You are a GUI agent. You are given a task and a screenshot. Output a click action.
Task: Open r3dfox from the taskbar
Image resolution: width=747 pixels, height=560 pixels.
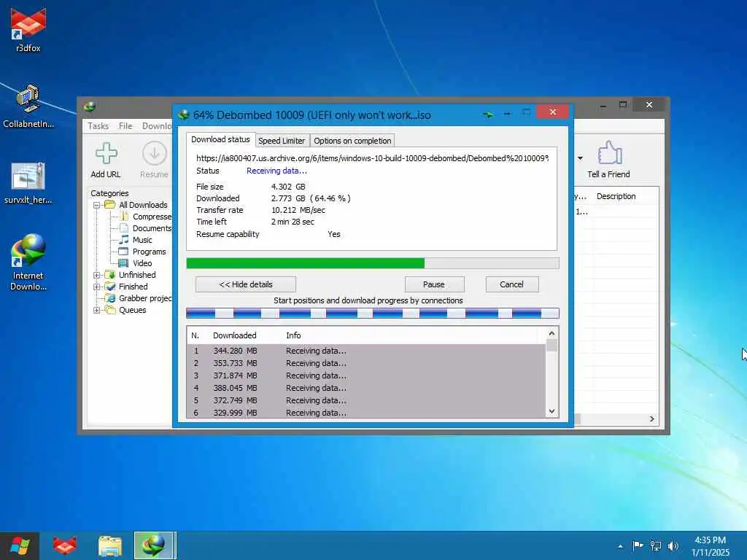(65, 545)
